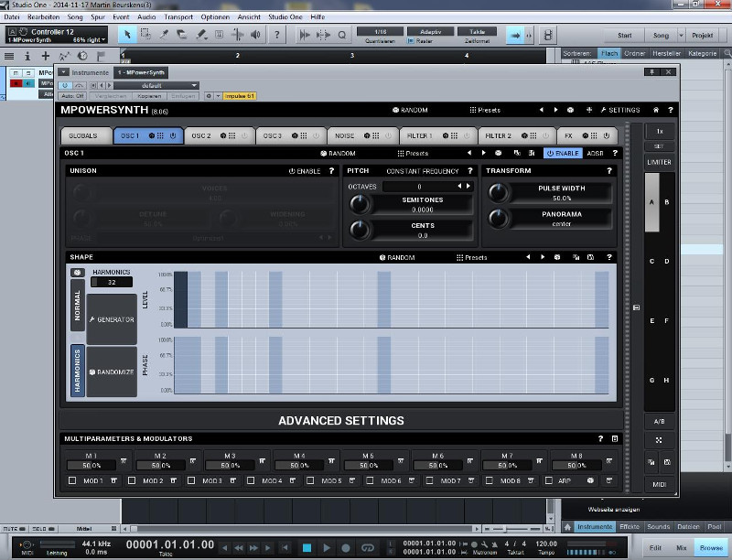
Task: Click the transport Stop button
Action: (x=307, y=547)
